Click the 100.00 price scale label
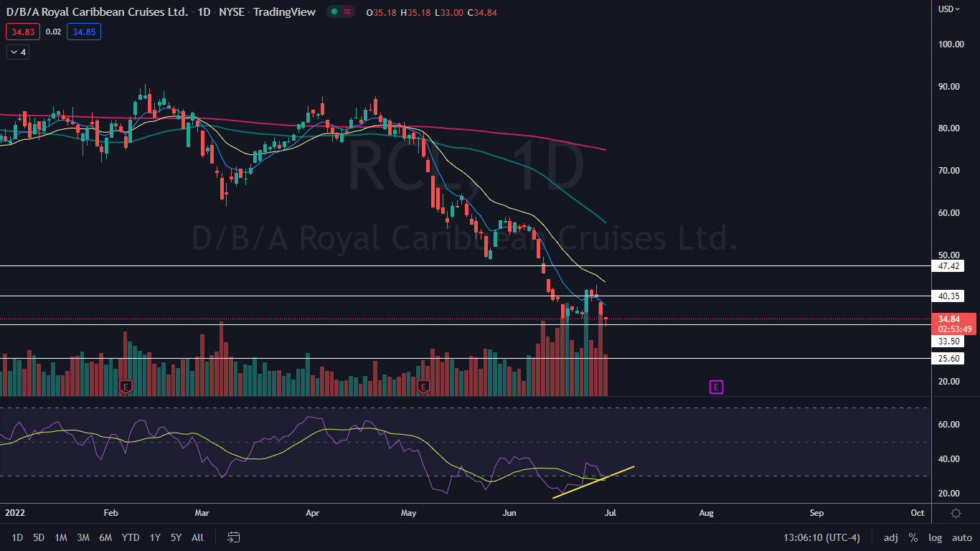980x551 pixels. pyautogui.click(x=950, y=44)
